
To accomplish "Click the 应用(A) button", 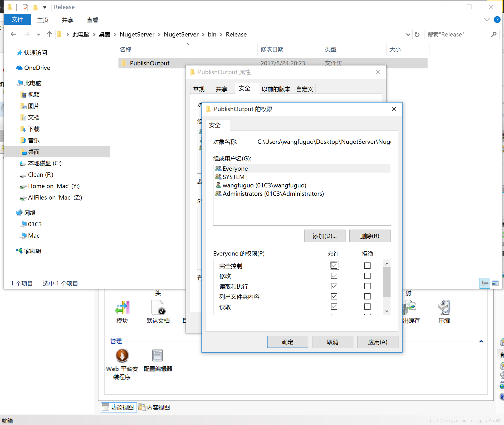I will coord(378,342).
